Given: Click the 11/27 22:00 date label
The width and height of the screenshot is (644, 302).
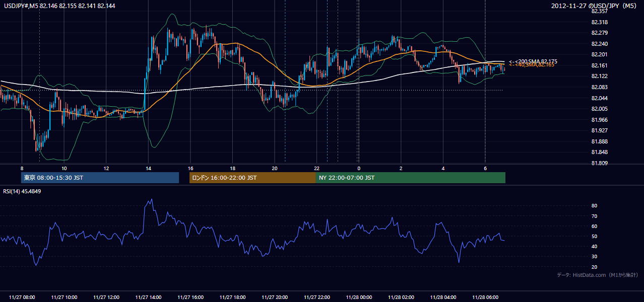Looking at the screenshot, I should pos(316,297).
